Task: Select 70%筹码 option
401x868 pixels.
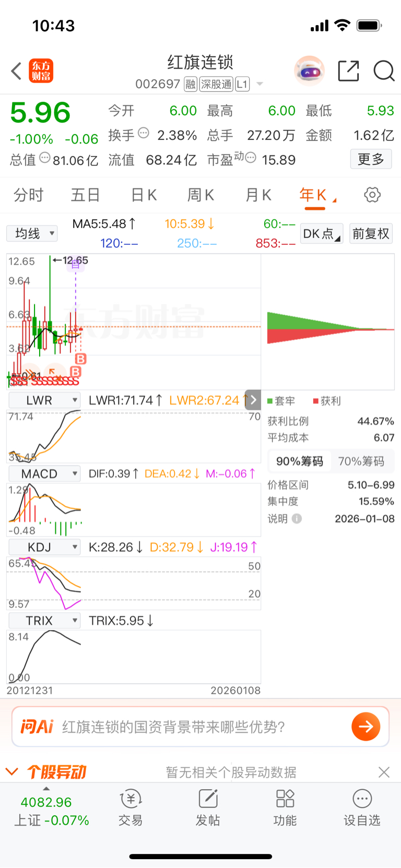Action: click(x=361, y=461)
